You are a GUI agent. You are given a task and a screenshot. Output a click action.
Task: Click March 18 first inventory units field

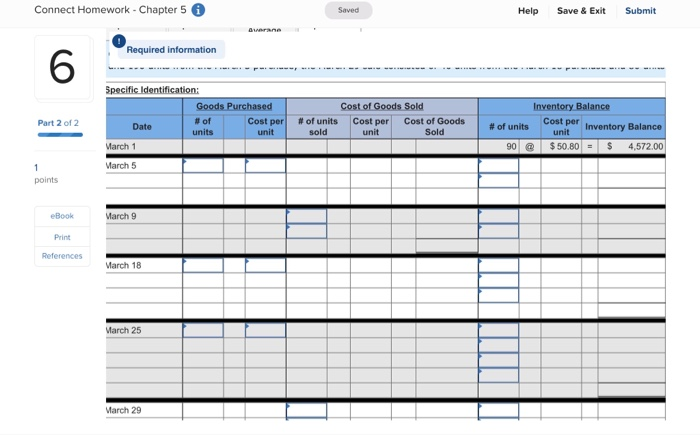coord(498,265)
